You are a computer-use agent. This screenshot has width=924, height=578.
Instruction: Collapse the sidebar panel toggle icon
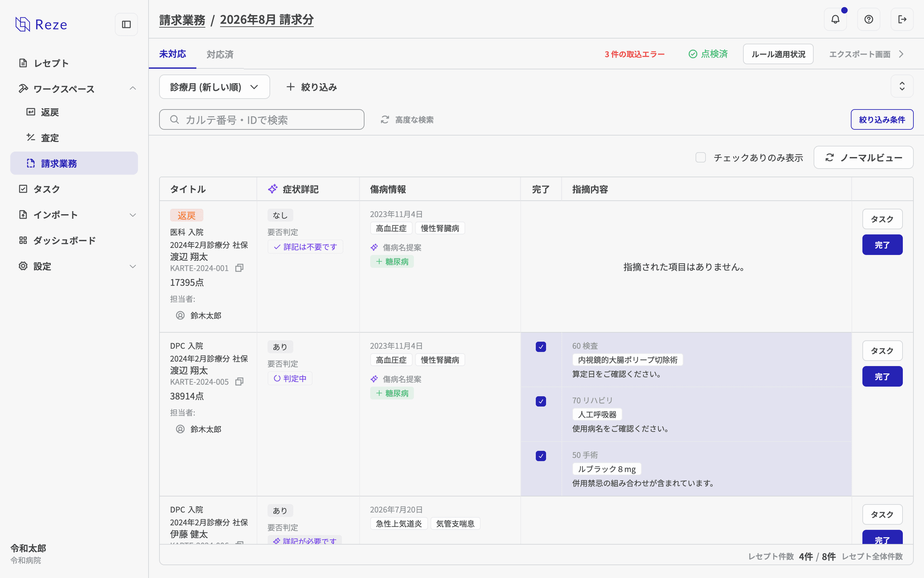(126, 24)
